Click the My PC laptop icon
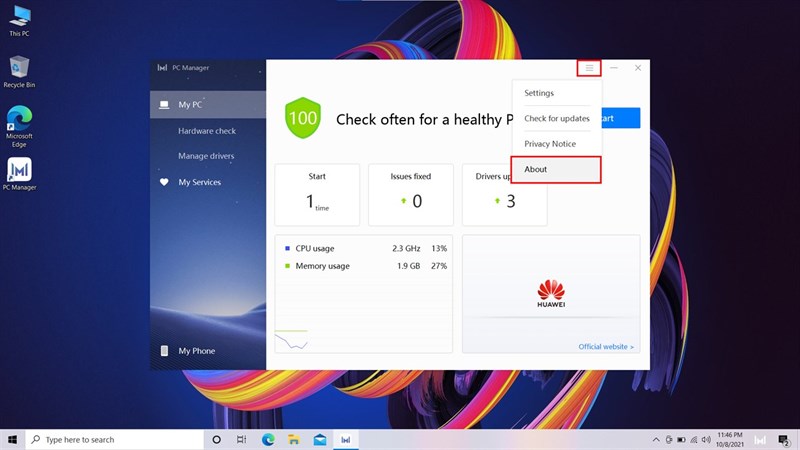800x450 pixels. click(164, 105)
